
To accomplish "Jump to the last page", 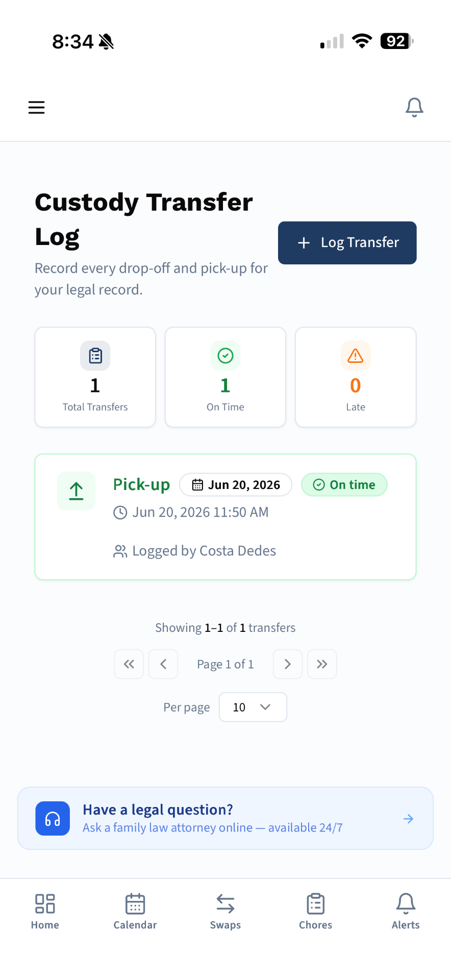I will click(x=322, y=664).
